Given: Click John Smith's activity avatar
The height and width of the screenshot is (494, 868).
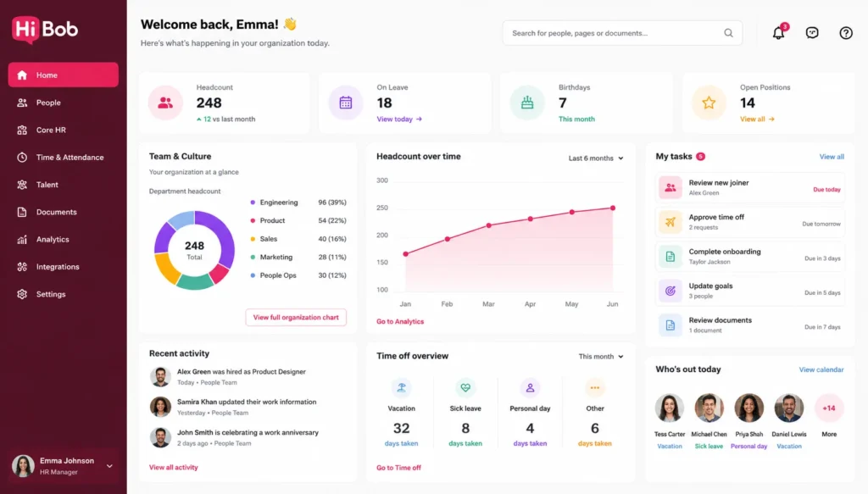Looking at the screenshot, I should click(x=160, y=437).
